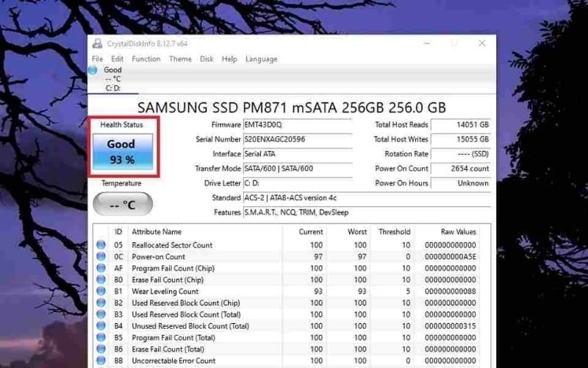
Task: Click raw value 000000000A5E
Action: click(451, 256)
